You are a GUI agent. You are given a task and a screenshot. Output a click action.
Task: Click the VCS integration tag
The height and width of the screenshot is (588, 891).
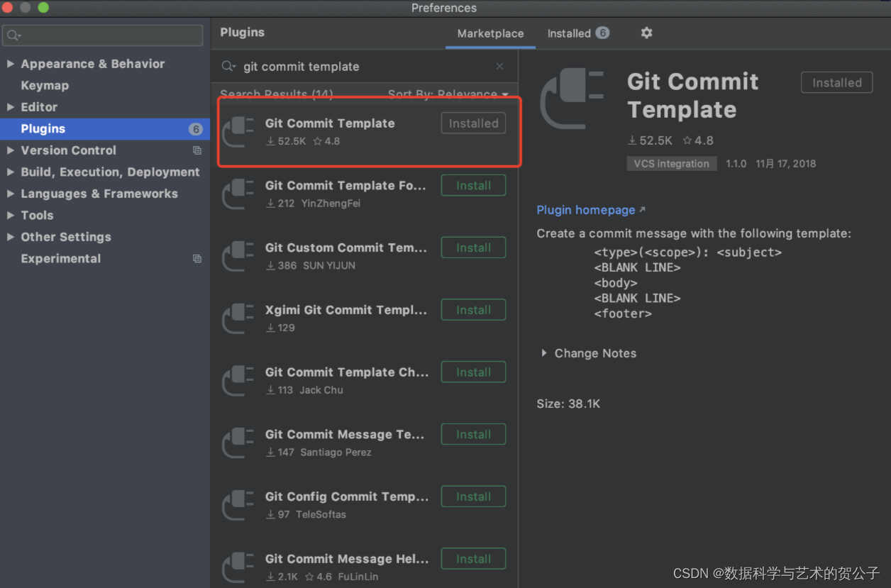coord(671,164)
